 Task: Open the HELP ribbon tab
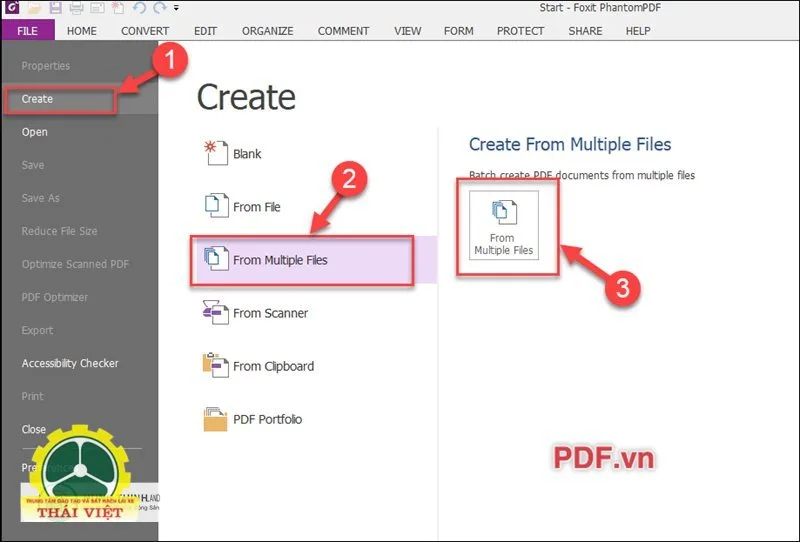tap(638, 31)
